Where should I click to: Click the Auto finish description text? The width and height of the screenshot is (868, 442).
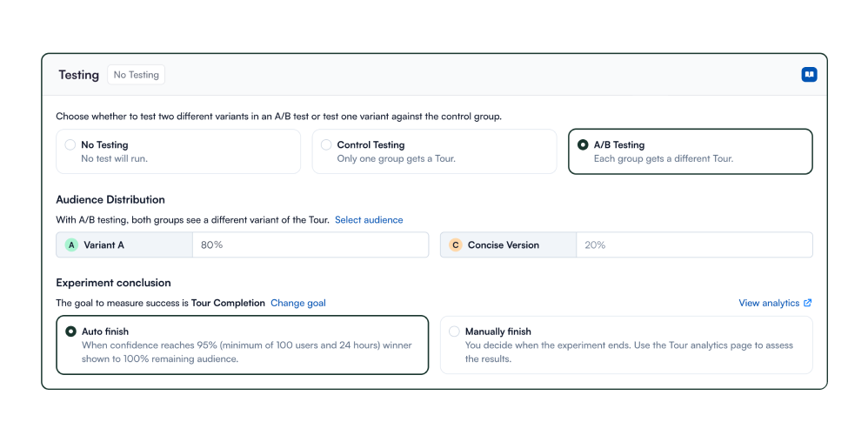coord(246,352)
